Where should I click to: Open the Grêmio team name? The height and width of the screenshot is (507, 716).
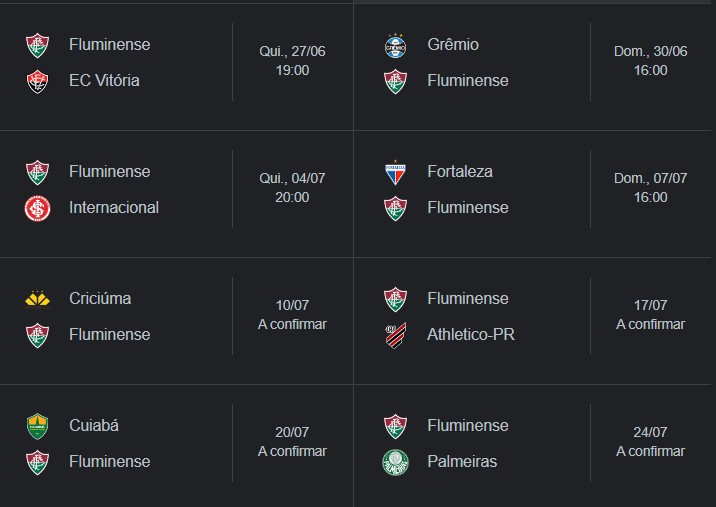453,44
